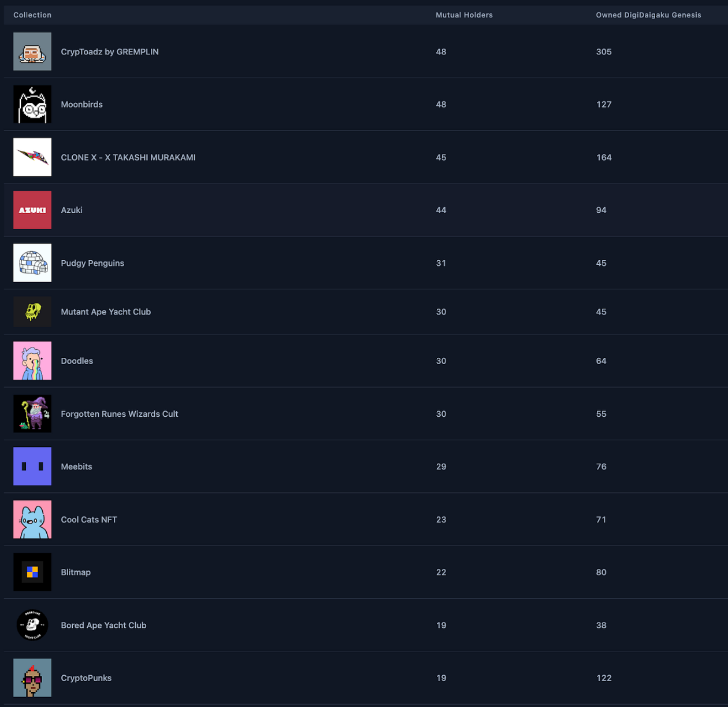Open the Azuki collection name link

72,210
